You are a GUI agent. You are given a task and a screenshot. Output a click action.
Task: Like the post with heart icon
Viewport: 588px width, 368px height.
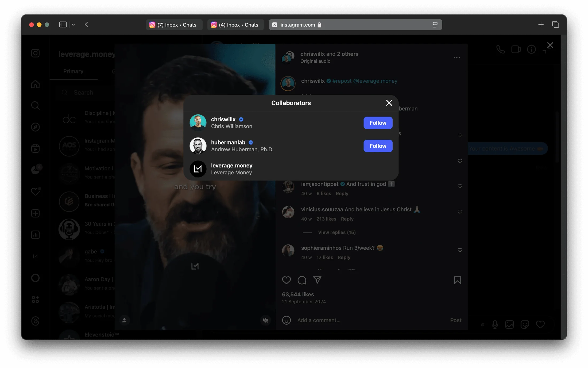click(286, 280)
